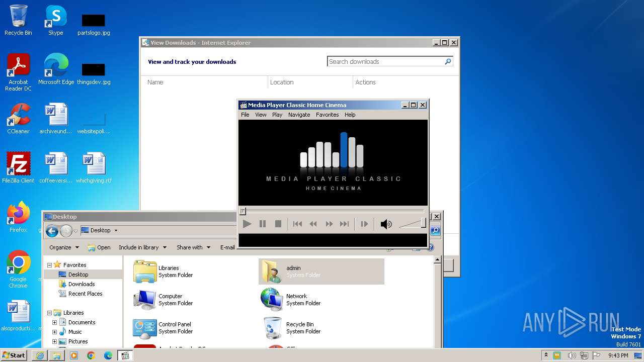The width and height of the screenshot is (644, 362).
Task: Open the View menu in Media Player Classic
Action: tap(261, 115)
